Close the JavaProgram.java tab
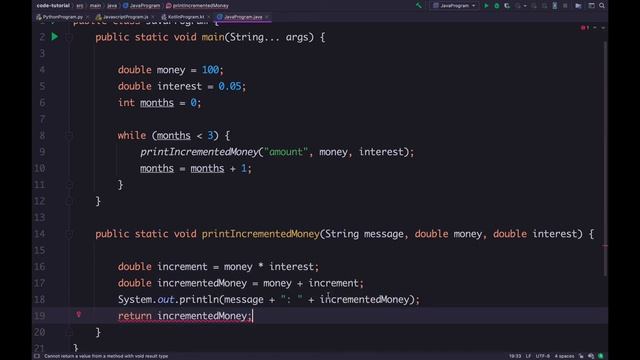This screenshot has width=640, height=360. [267, 17]
